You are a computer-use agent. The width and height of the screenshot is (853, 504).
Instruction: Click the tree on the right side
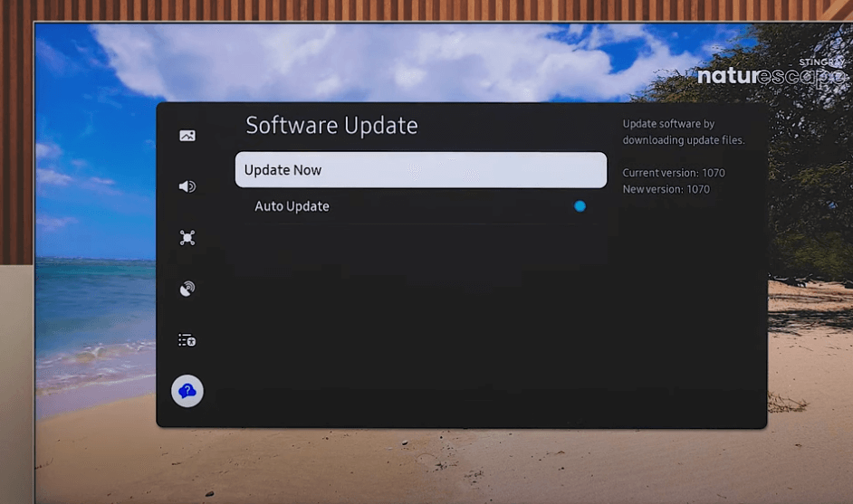(806, 181)
